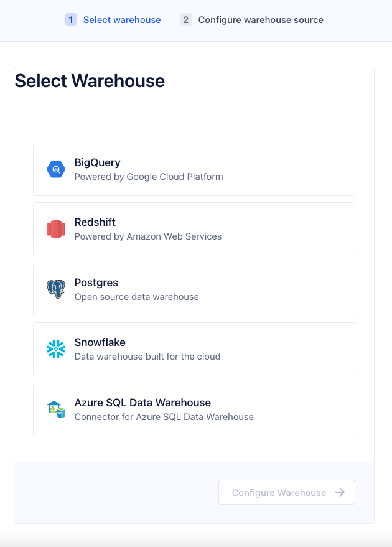Click the 'Powered by Google Cloud Platform' text
This screenshot has width=392, height=547.
149,177
